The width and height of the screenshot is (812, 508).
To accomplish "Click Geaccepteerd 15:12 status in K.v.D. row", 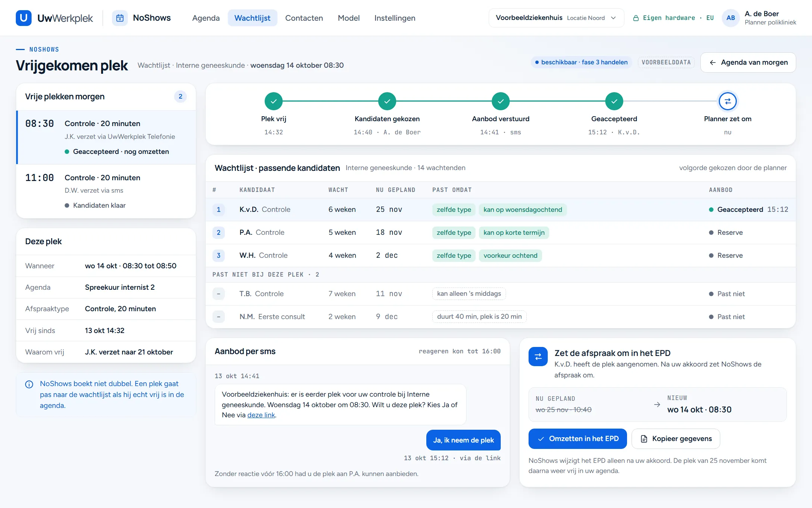I will 748,210.
